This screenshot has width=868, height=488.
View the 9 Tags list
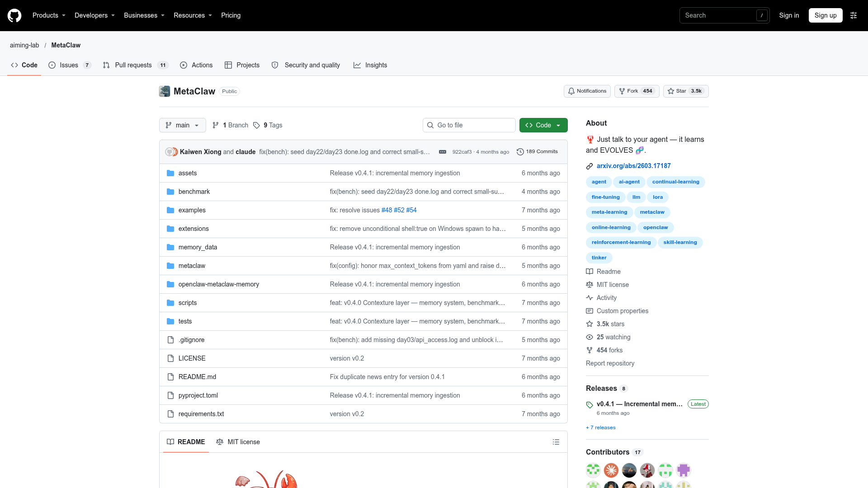tap(268, 125)
